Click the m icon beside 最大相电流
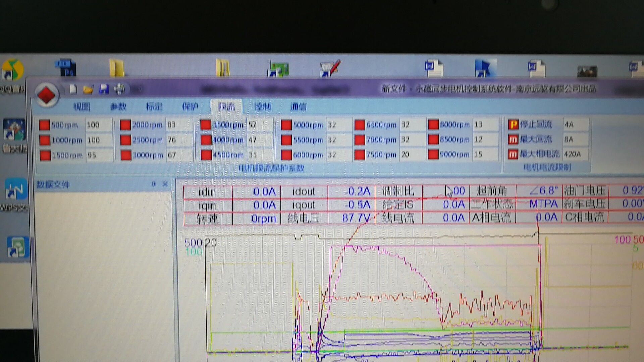The image size is (644, 362). click(x=513, y=154)
